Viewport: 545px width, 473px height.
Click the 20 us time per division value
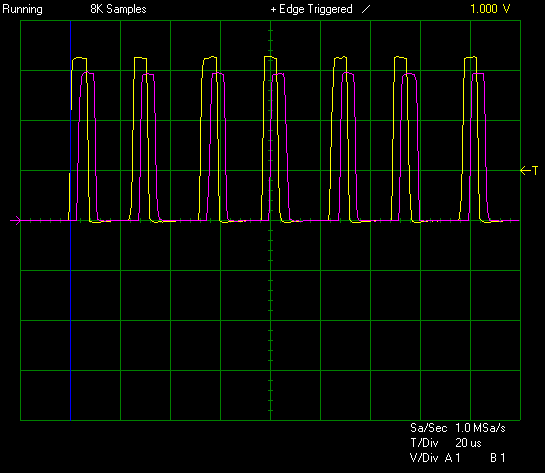[468, 443]
